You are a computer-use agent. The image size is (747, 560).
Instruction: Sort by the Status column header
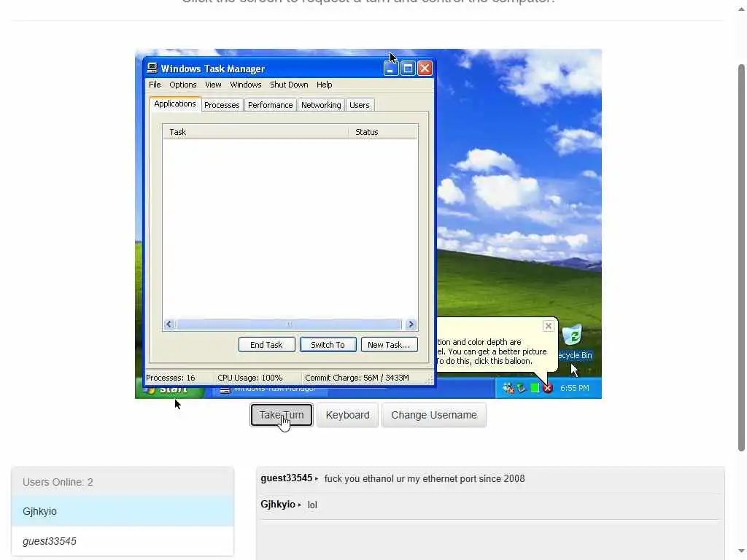point(383,132)
